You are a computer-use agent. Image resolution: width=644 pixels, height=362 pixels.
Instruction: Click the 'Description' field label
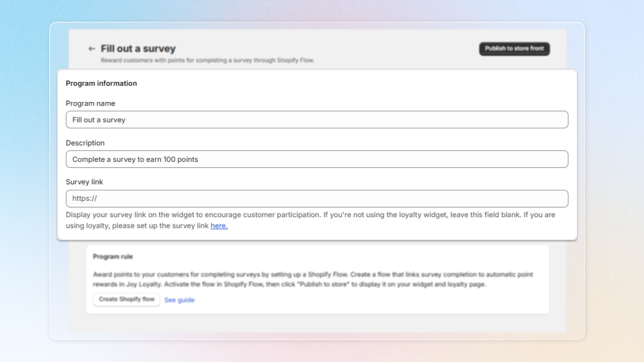coord(85,143)
